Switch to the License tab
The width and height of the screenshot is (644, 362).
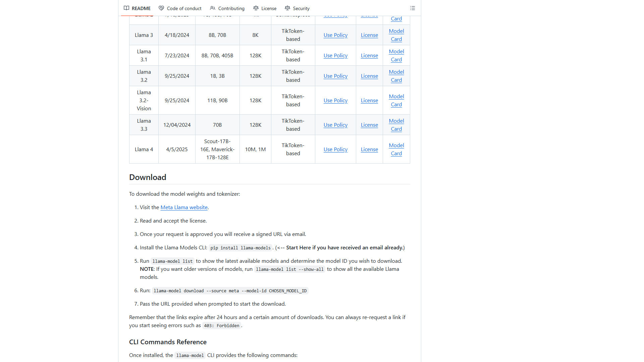(x=265, y=8)
